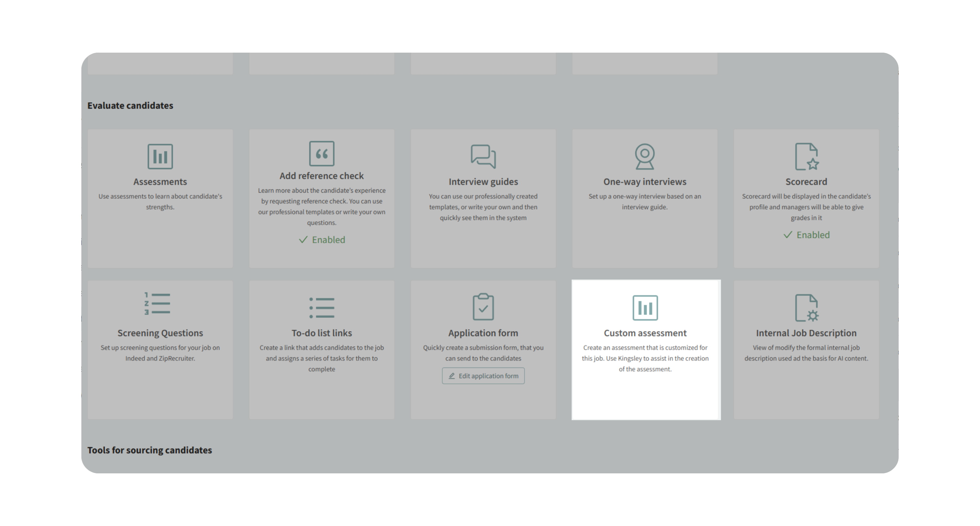The height and width of the screenshot is (526, 980).
Task: Open the Interview guides title
Action: (x=483, y=181)
